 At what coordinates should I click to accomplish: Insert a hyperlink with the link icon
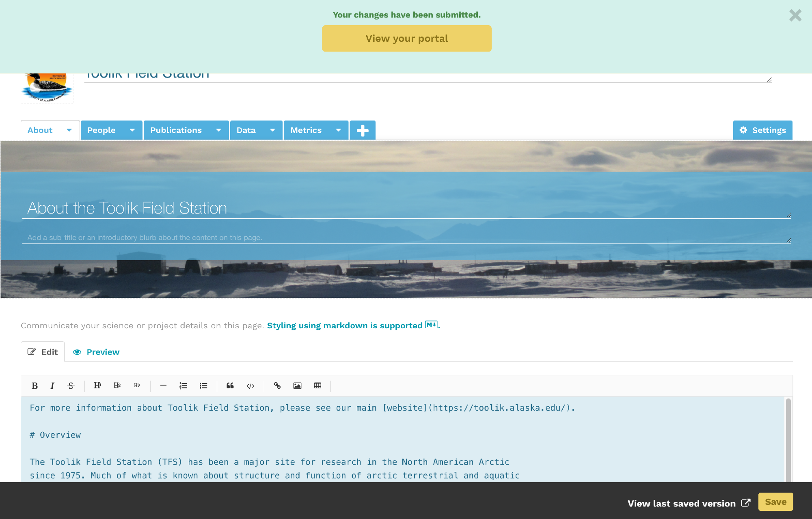[x=277, y=385]
